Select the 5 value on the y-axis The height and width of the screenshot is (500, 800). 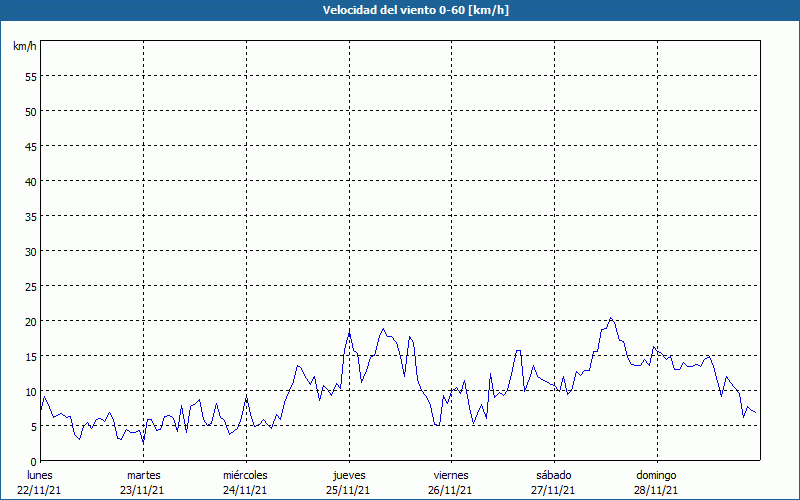click(34, 427)
